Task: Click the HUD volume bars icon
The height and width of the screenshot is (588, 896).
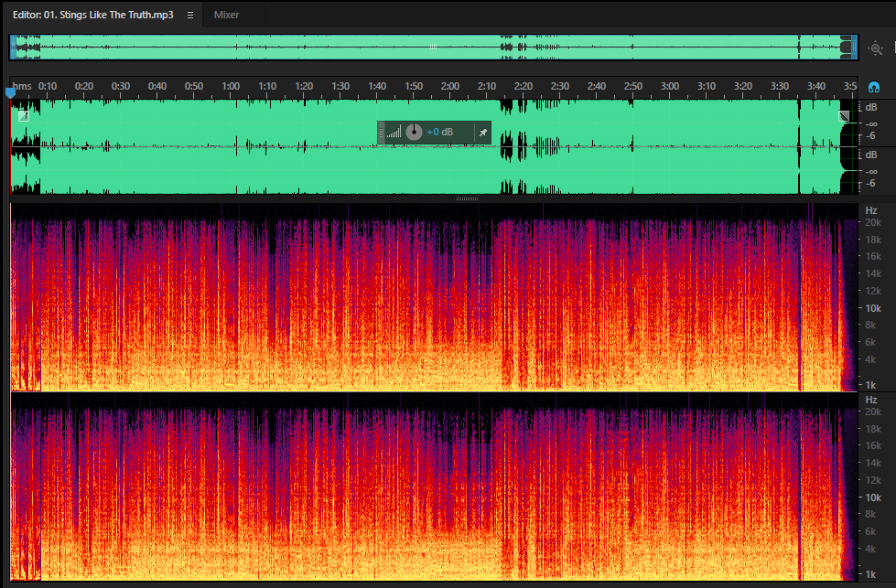Action: (x=394, y=133)
